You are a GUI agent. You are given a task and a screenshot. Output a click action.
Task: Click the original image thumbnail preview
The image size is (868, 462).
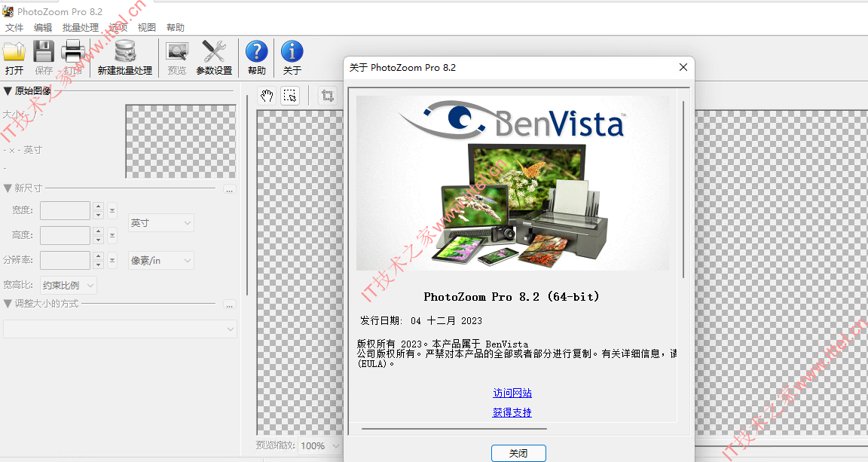pos(181,141)
